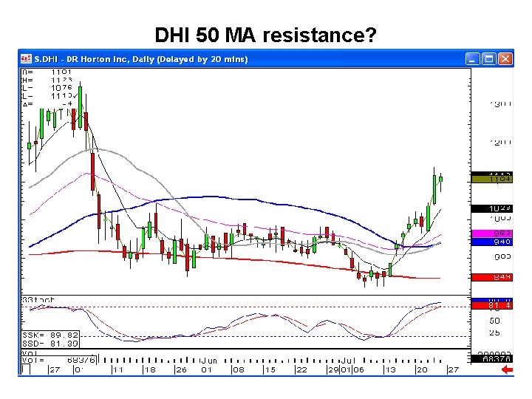Click the 20 date marker on the axis
532x399 pixels.
422,370
